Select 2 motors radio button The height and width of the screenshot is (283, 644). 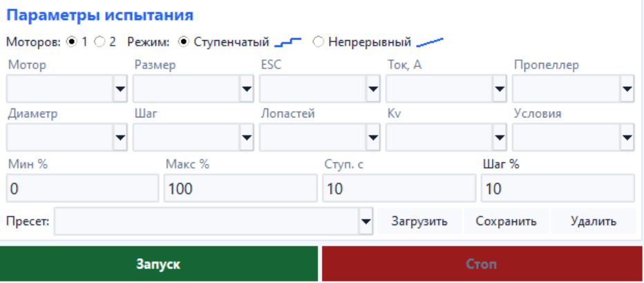click(100, 42)
